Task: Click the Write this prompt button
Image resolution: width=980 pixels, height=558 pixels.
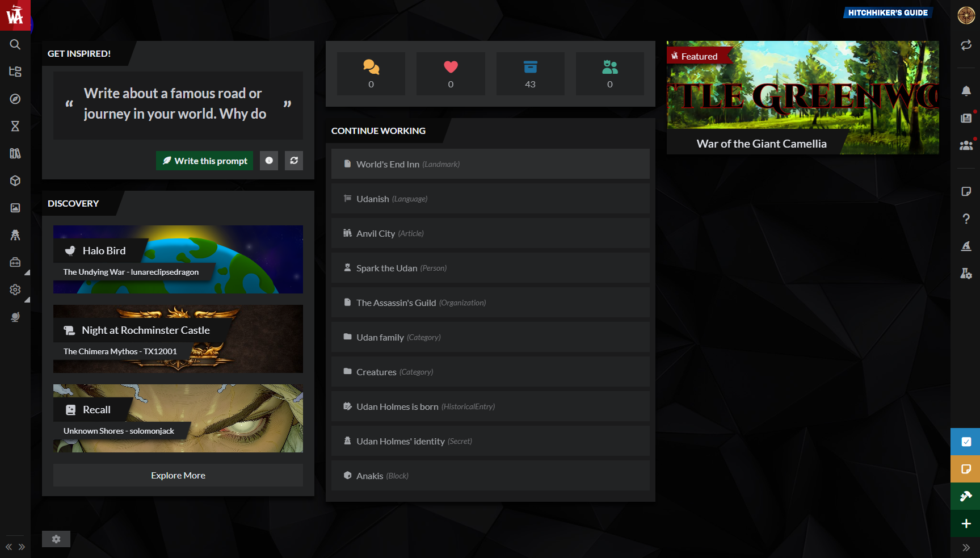Action: pyautogui.click(x=205, y=161)
